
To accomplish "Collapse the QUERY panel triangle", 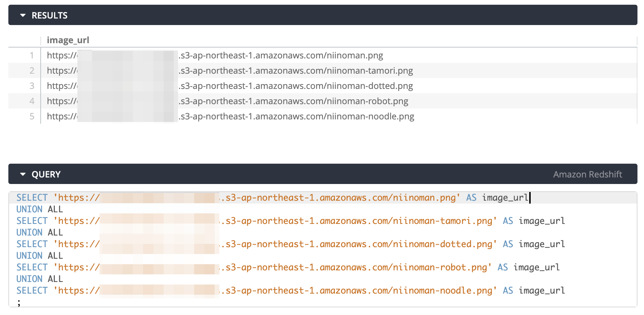I will click(23, 174).
